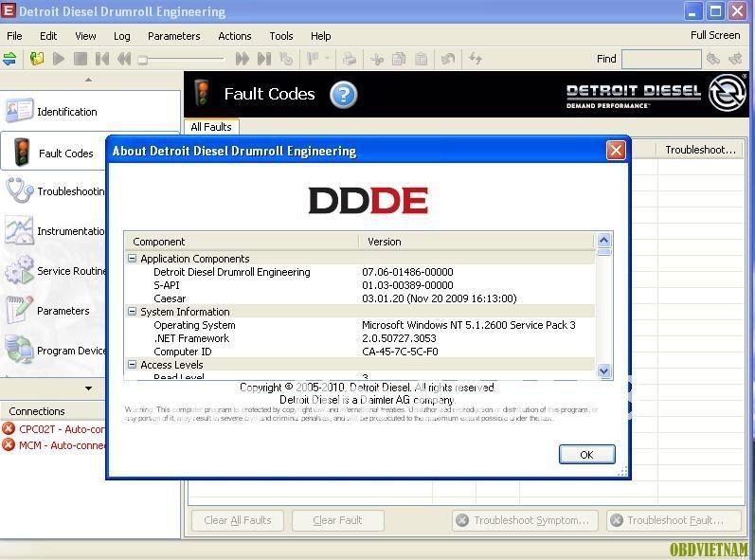The width and height of the screenshot is (755, 560).
Task: Click the Cut toolbar icon
Action: click(377, 59)
